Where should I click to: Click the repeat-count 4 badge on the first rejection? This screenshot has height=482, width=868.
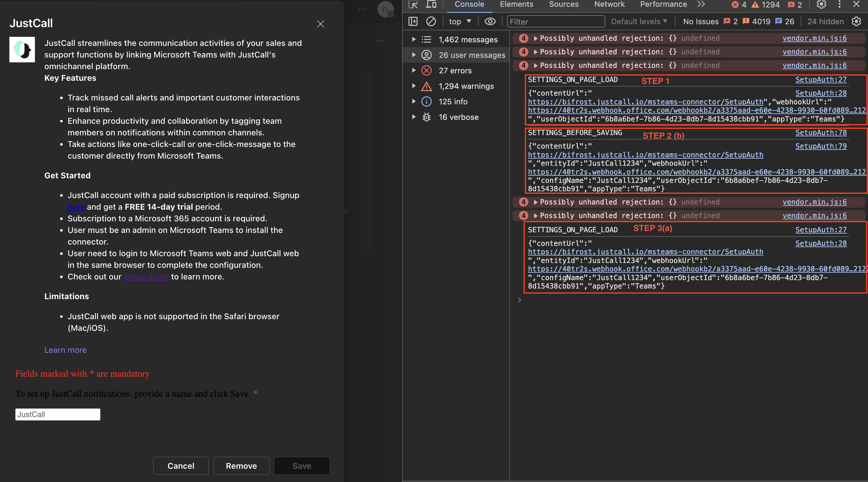point(524,38)
